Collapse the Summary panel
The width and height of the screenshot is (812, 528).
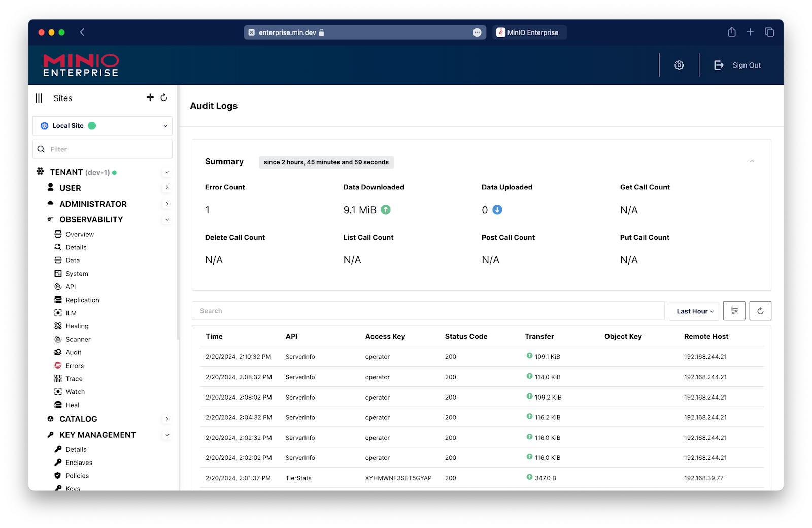(x=752, y=161)
